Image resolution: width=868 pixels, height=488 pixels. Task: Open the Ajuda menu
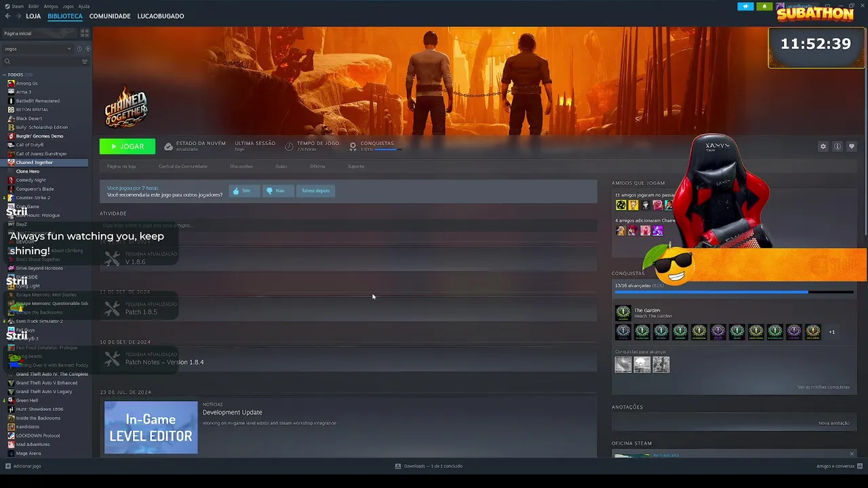coord(83,6)
